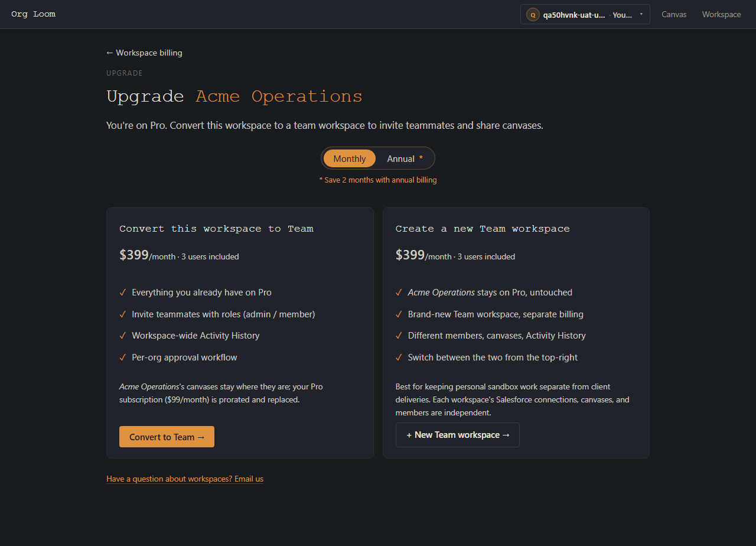Screen dimensions: 756x546
Task: Open the qa50hvnk-uat workspace switcher dropdown
Action: coord(585,15)
